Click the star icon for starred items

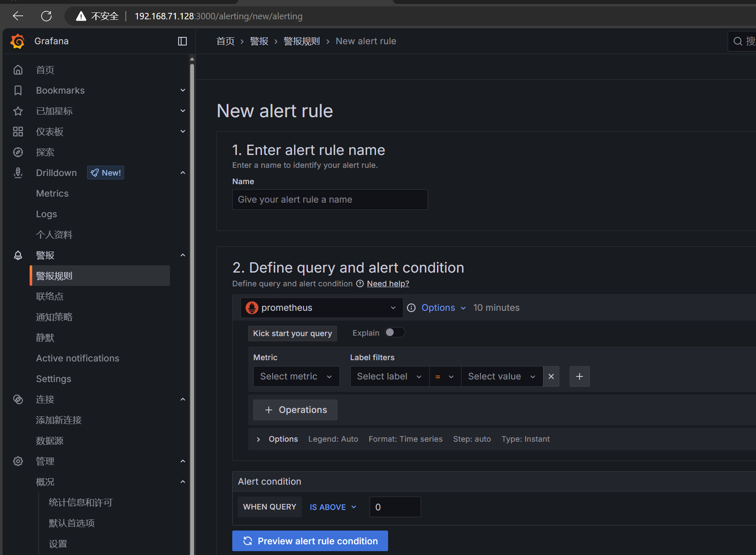[x=18, y=111]
